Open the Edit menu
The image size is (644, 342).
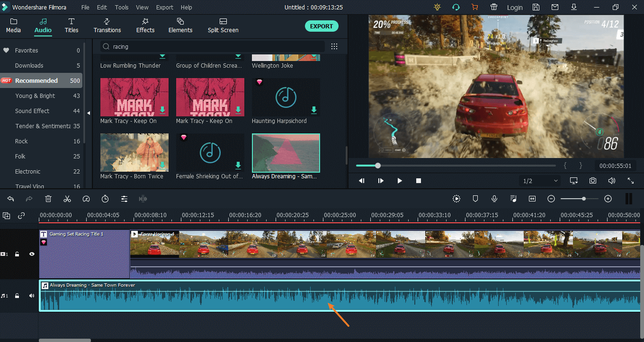pyautogui.click(x=102, y=7)
